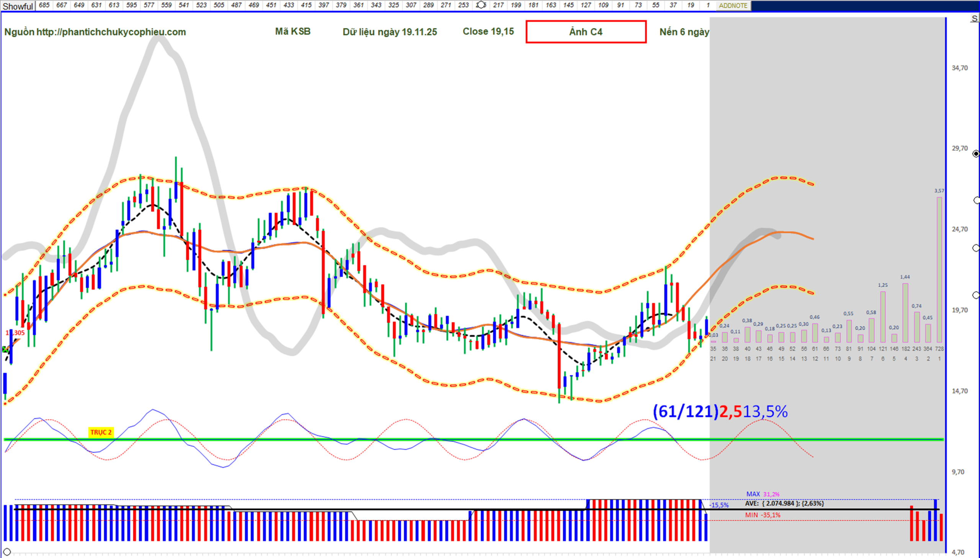Image resolution: width=980 pixels, height=558 pixels.
Task: Click the yellow TRỤC 2 label
Action: click(x=101, y=432)
